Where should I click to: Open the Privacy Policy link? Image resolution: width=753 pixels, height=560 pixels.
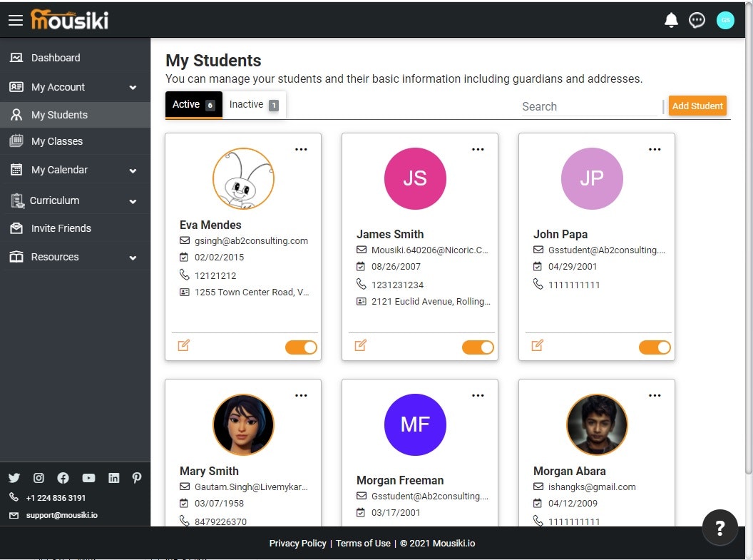pyautogui.click(x=297, y=543)
